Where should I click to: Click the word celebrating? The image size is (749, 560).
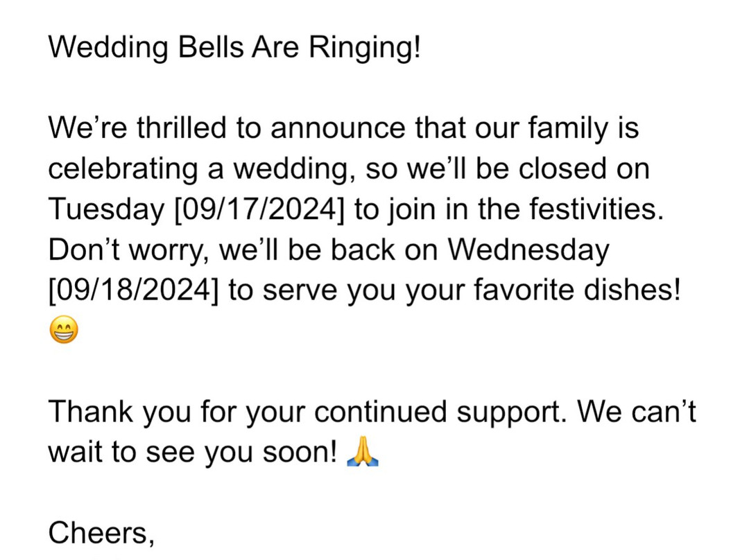123,170
